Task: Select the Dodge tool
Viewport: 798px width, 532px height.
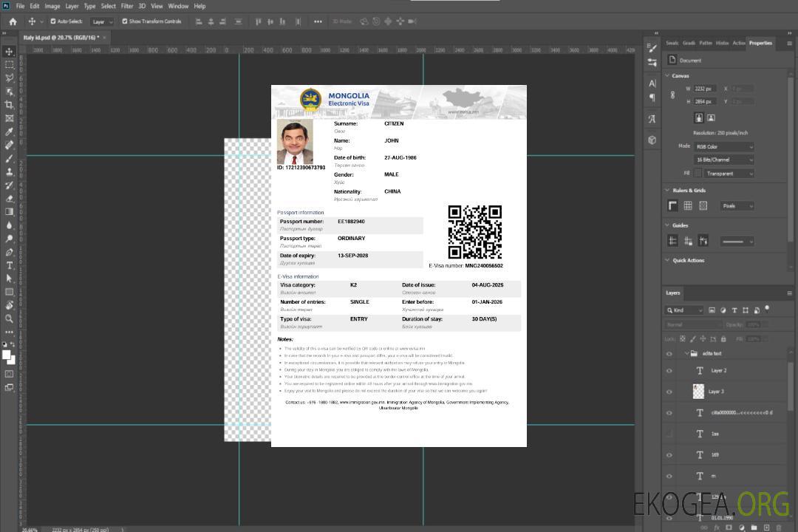Action: (9, 238)
